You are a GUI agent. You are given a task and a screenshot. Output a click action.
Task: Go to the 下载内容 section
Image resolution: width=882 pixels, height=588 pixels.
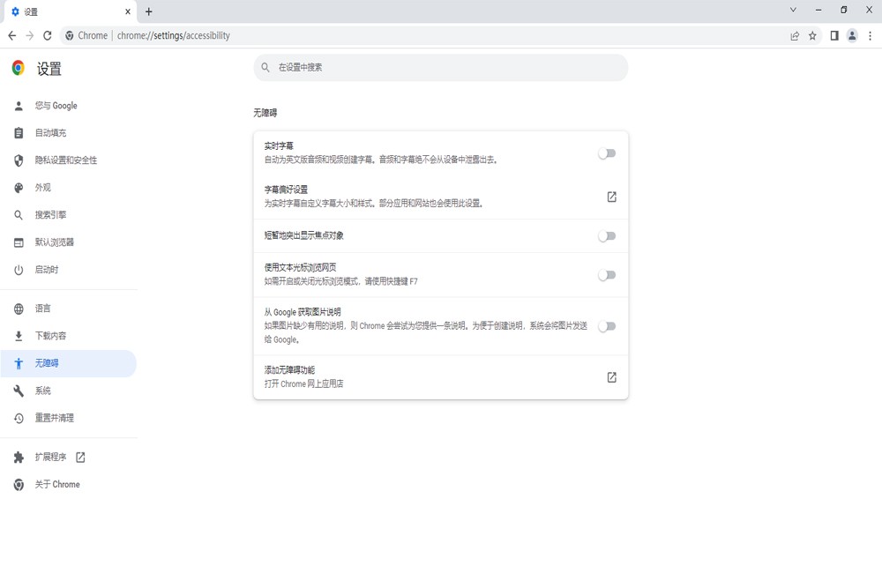pos(53,336)
